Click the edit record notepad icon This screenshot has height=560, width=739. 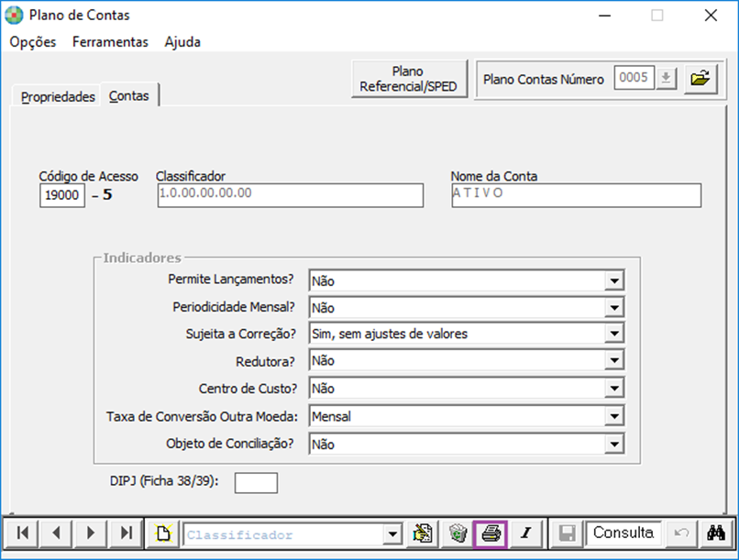pyautogui.click(x=423, y=533)
